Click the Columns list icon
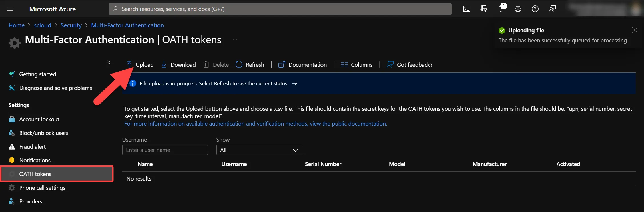 point(344,65)
